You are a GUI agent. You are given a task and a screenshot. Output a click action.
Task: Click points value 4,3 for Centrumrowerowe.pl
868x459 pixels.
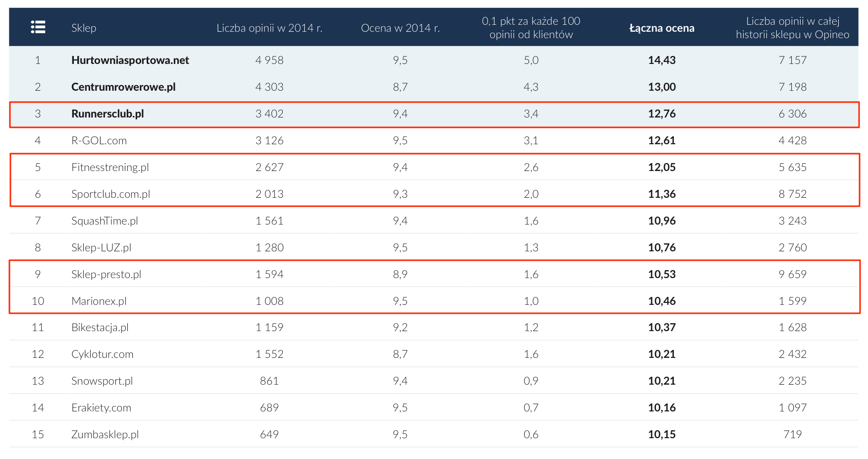point(531,87)
